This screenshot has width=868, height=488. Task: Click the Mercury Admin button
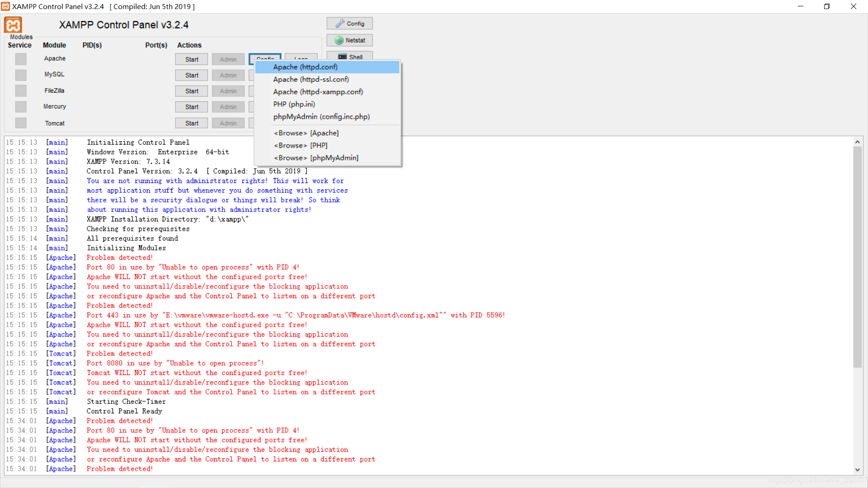click(228, 107)
